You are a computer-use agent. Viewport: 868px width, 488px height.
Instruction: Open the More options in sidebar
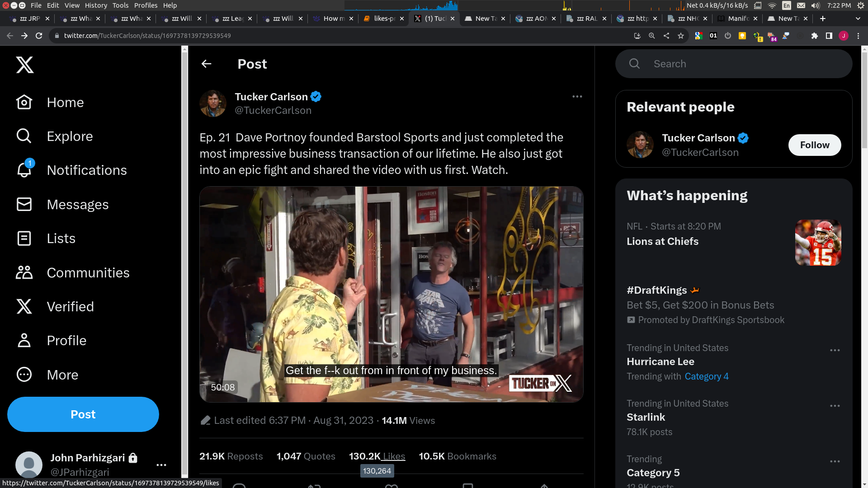pyautogui.click(x=47, y=375)
